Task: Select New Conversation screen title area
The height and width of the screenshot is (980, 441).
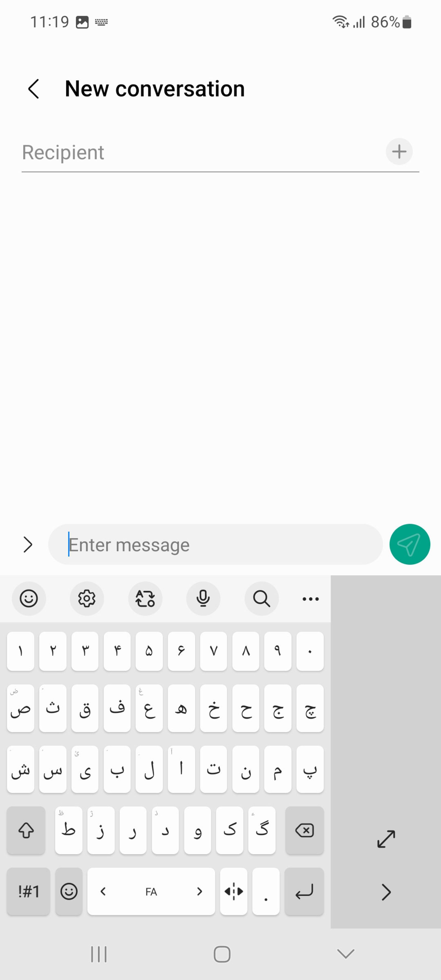Action: pos(154,89)
